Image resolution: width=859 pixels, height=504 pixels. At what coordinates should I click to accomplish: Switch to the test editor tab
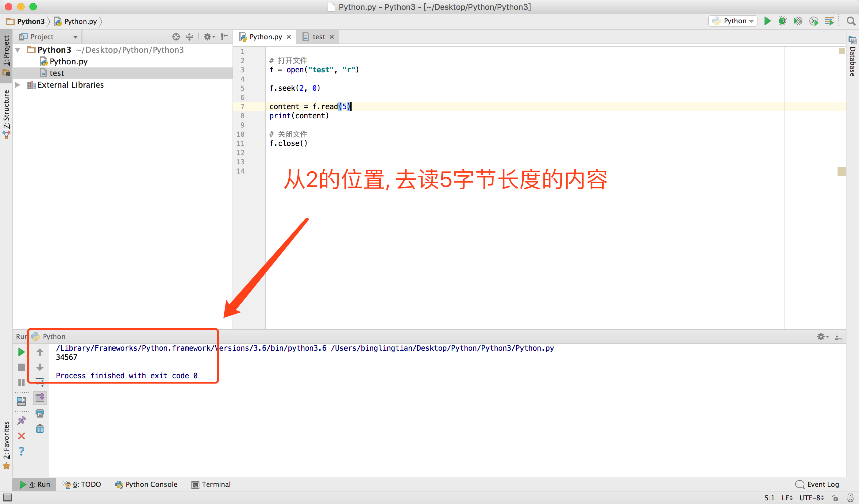click(318, 37)
